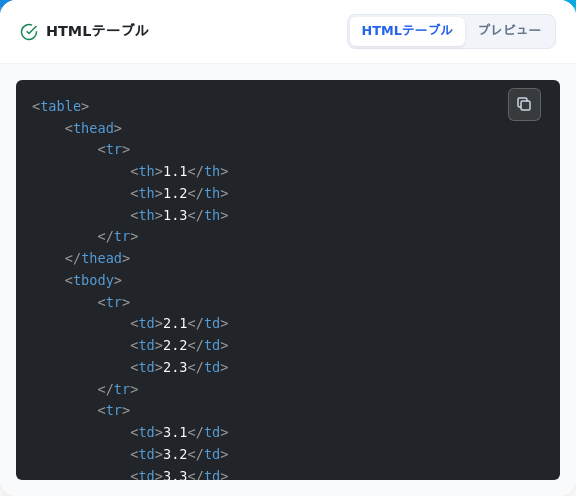576x496 pixels.
Task: Select the <td>3.2</td> code line
Action: click(x=179, y=454)
